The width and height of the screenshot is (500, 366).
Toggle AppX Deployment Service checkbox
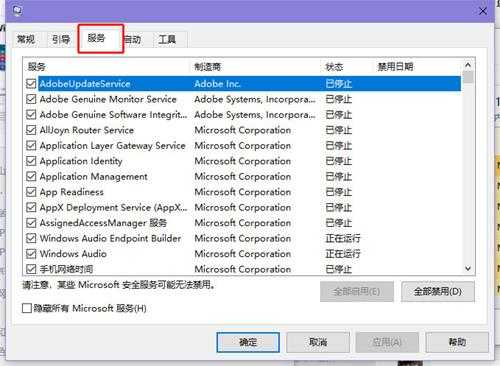(x=31, y=207)
